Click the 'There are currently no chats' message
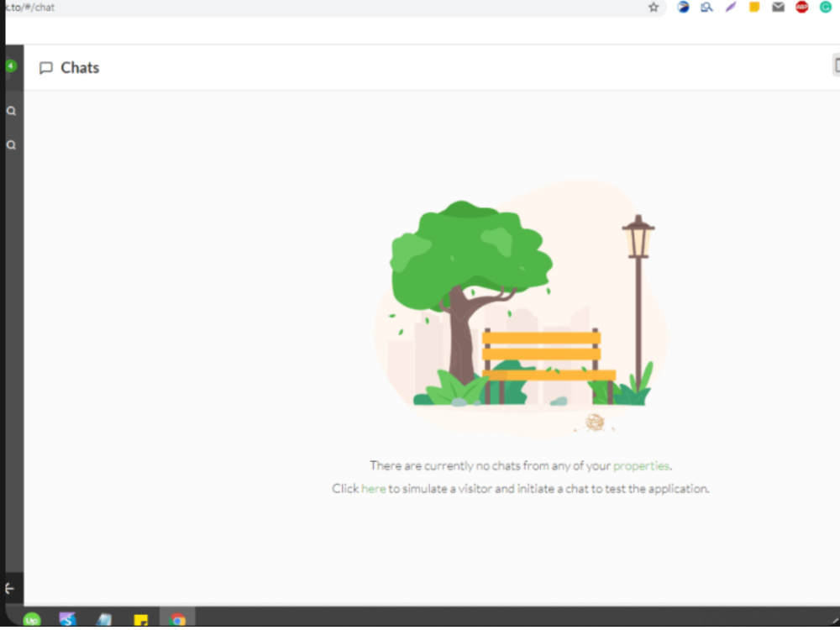 (x=520, y=465)
